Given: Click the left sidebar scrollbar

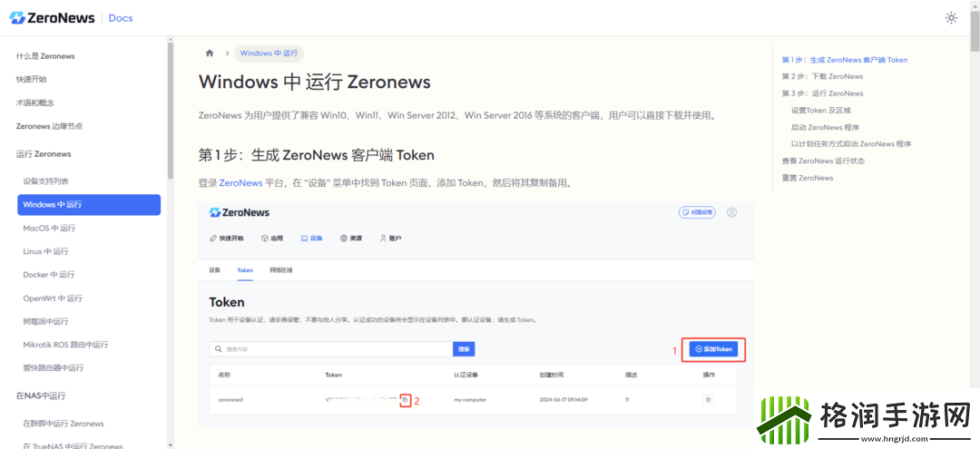Looking at the screenshot, I should click(x=170, y=109).
